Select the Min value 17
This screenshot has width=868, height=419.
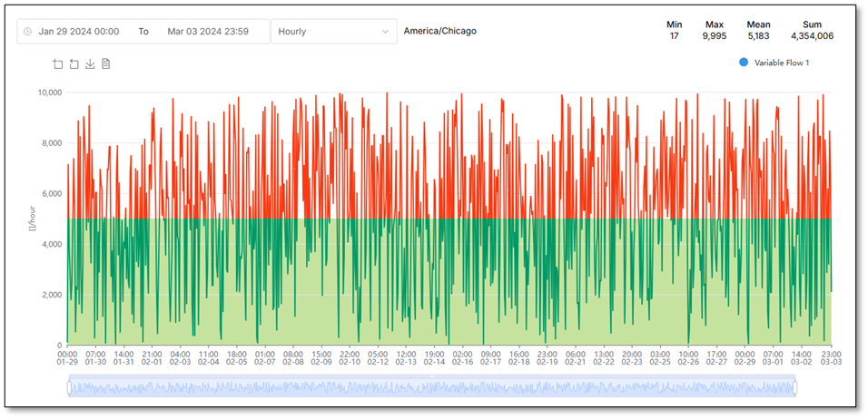coord(674,36)
